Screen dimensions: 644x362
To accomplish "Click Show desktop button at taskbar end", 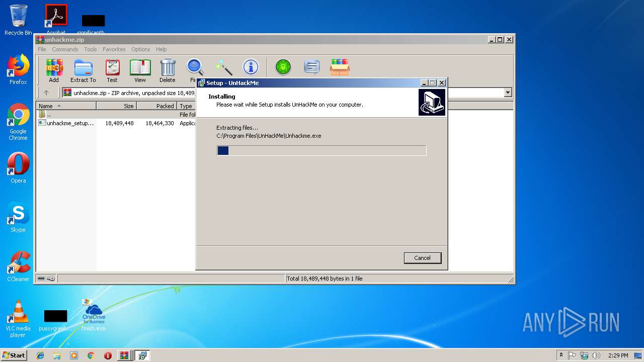I will click(638, 355).
